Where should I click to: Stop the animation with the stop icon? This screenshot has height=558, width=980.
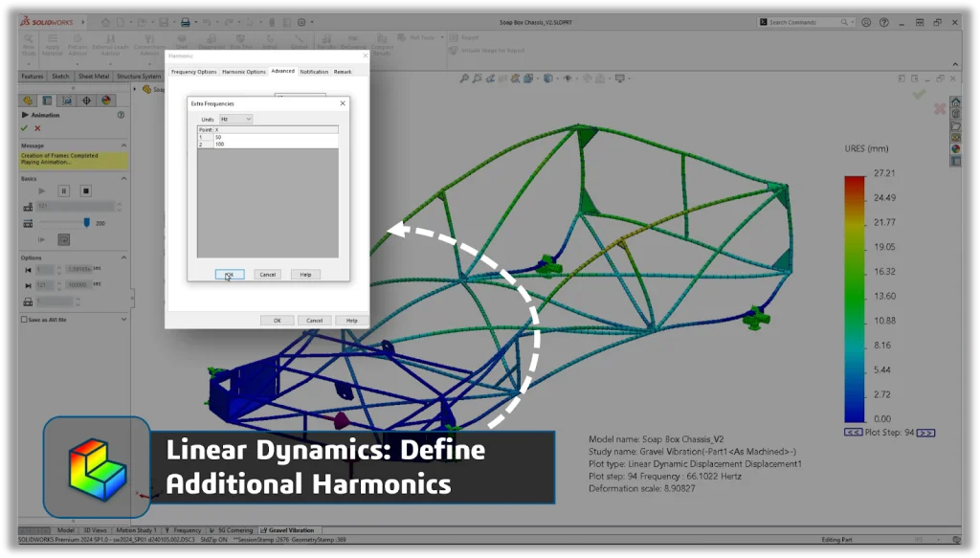(x=85, y=190)
